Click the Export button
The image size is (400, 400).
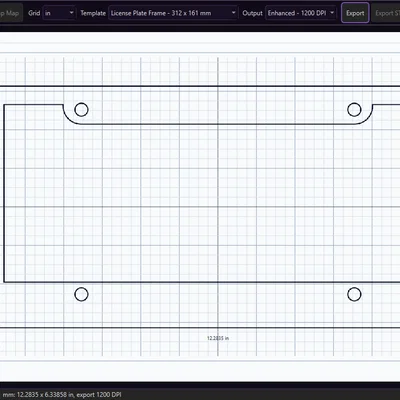coord(355,13)
